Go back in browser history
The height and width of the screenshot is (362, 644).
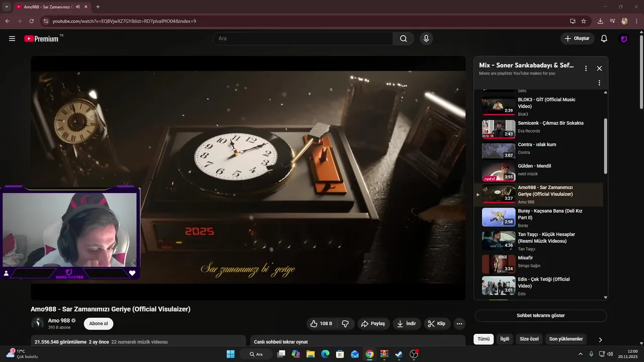7,21
